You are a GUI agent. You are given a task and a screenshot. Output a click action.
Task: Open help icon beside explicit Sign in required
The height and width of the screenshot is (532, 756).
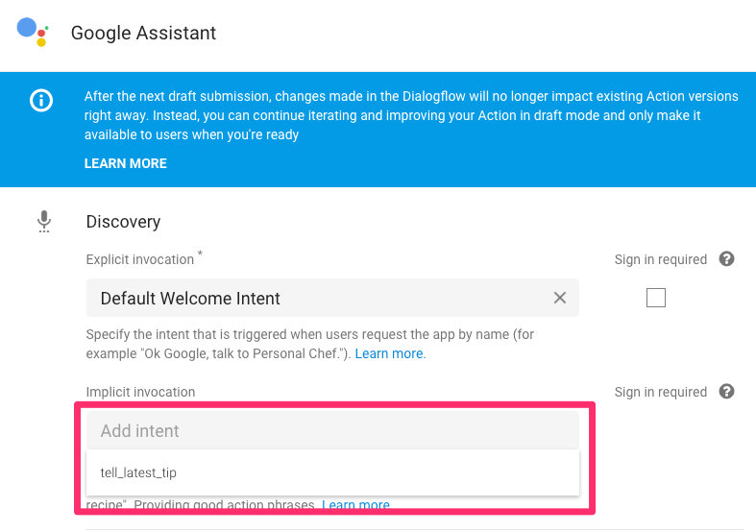(x=727, y=259)
